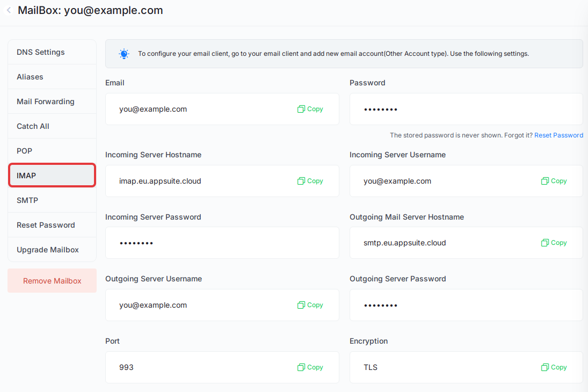The image size is (588, 392).
Task: Click the TLS encryption value
Action: point(371,367)
